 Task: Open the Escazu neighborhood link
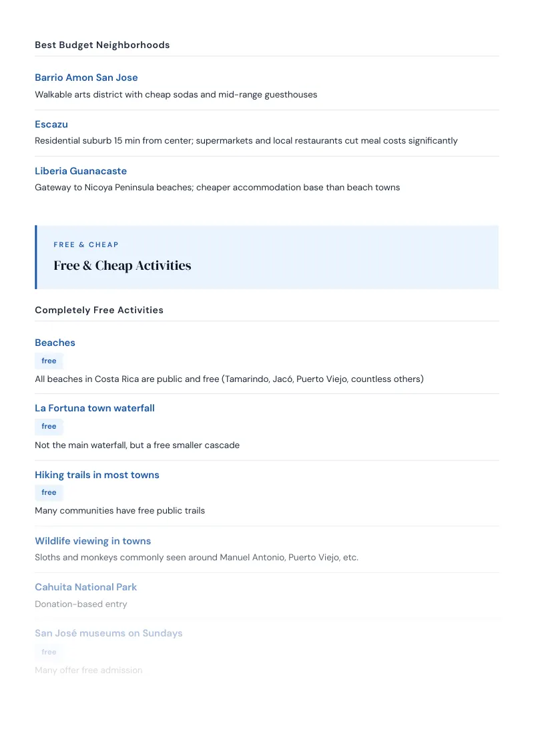click(51, 124)
